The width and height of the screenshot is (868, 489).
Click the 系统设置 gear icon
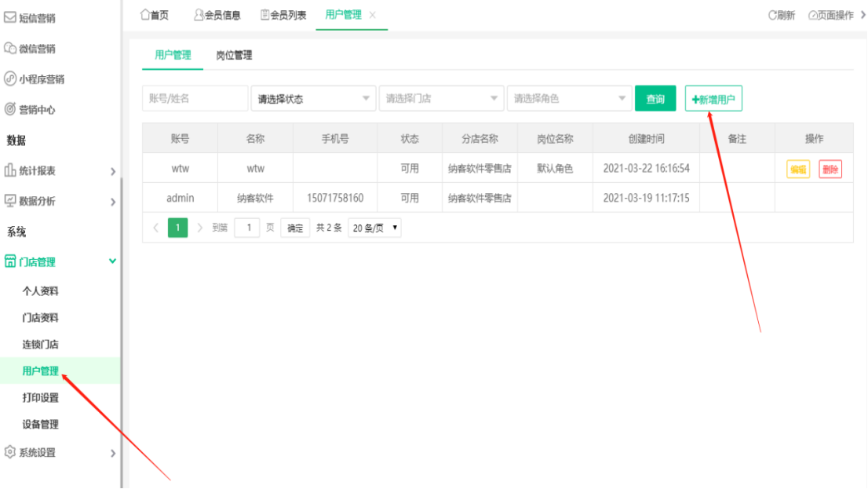click(x=11, y=453)
